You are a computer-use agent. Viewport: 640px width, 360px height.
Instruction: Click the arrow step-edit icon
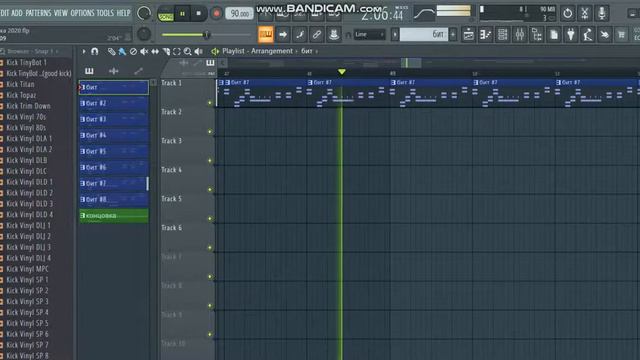pyautogui.click(x=283, y=35)
